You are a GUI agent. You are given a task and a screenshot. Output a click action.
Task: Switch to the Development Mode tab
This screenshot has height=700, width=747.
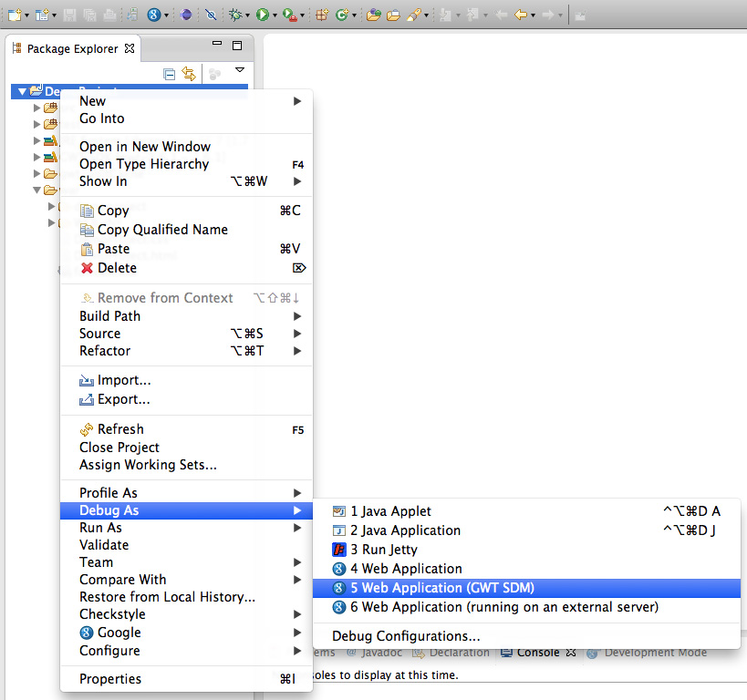pyautogui.click(x=654, y=653)
